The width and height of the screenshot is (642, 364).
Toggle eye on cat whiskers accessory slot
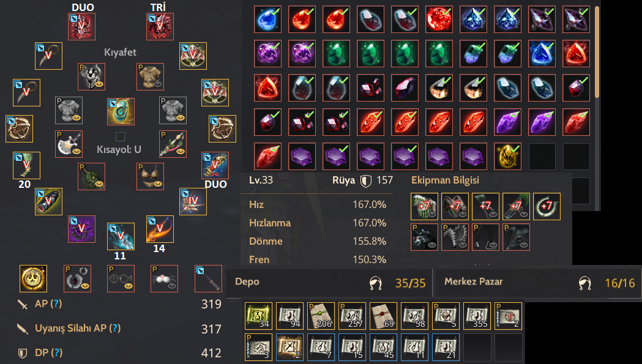(172, 287)
